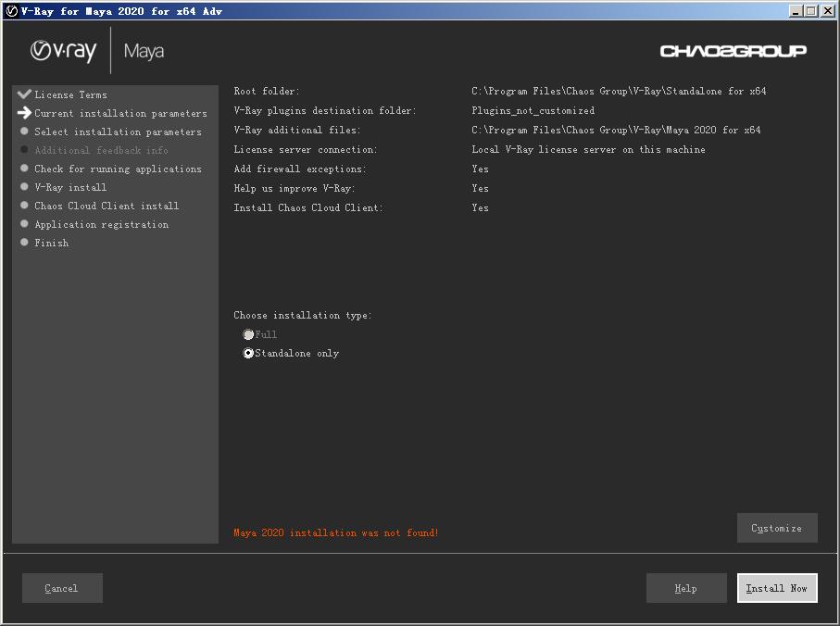Minimize the installer window
Image resolution: width=840 pixels, height=626 pixels.
coord(796,11)
